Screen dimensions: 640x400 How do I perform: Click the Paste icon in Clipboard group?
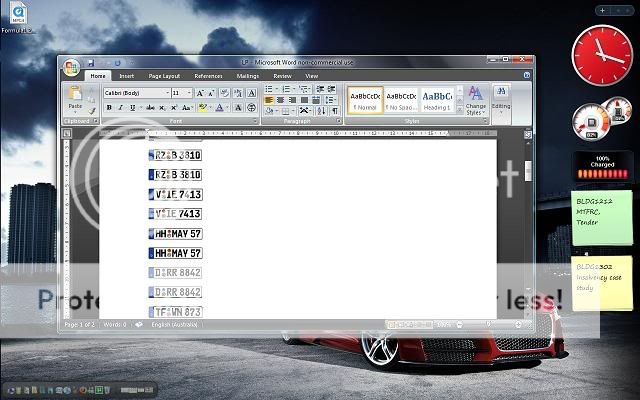tap(75, 96)
